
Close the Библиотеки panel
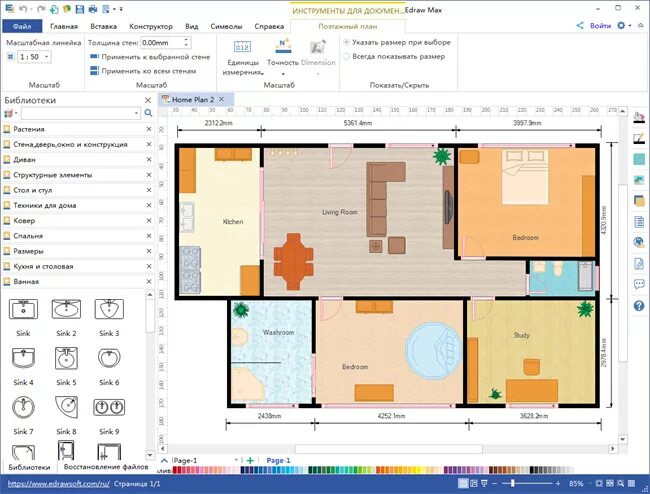pos(148,100)
